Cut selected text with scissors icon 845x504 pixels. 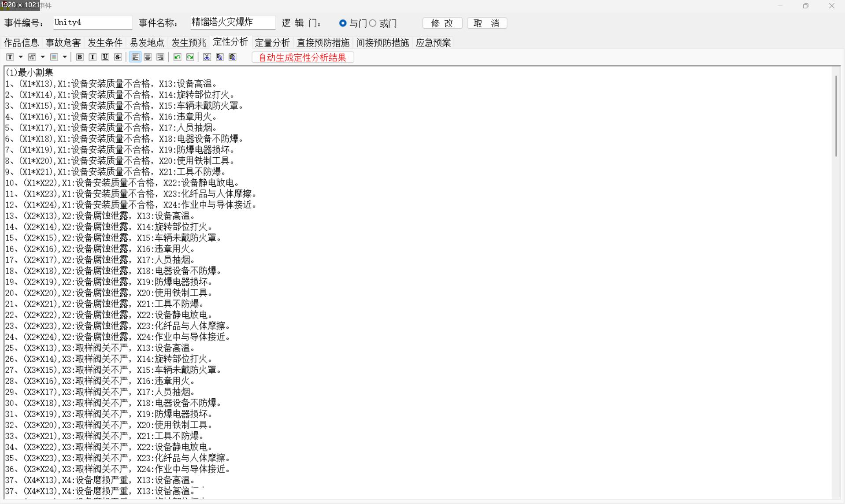(207, 57)
